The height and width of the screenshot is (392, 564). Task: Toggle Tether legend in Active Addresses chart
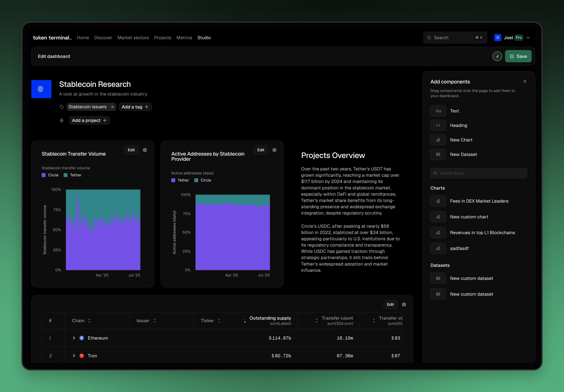pos(180,180)
